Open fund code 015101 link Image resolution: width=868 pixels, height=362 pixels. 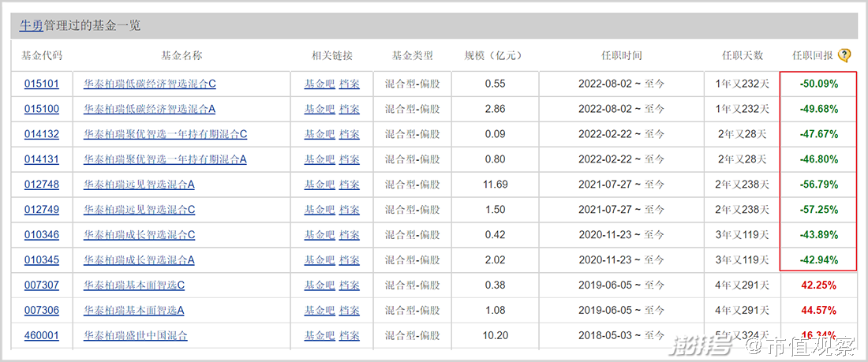coord(42,84)
